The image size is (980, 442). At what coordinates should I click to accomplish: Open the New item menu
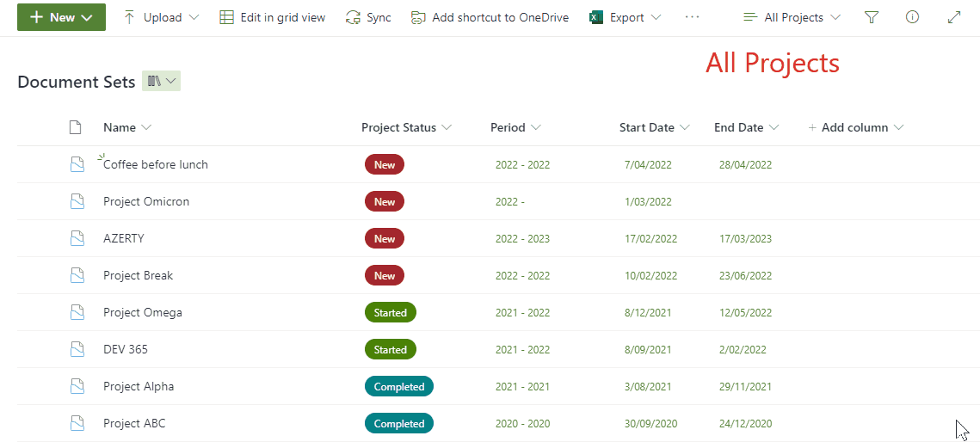coord(61,17)
